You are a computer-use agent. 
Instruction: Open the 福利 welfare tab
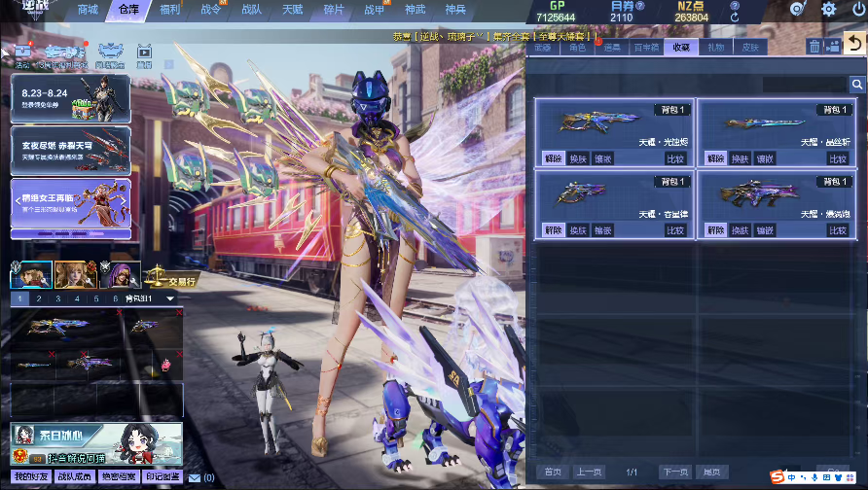point(169,10)
